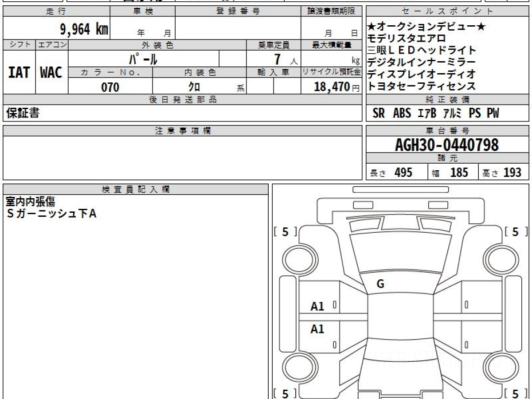Screen dimensions: 532x399
Task: Click the 純正装備 header
Action: pos(448,99)
